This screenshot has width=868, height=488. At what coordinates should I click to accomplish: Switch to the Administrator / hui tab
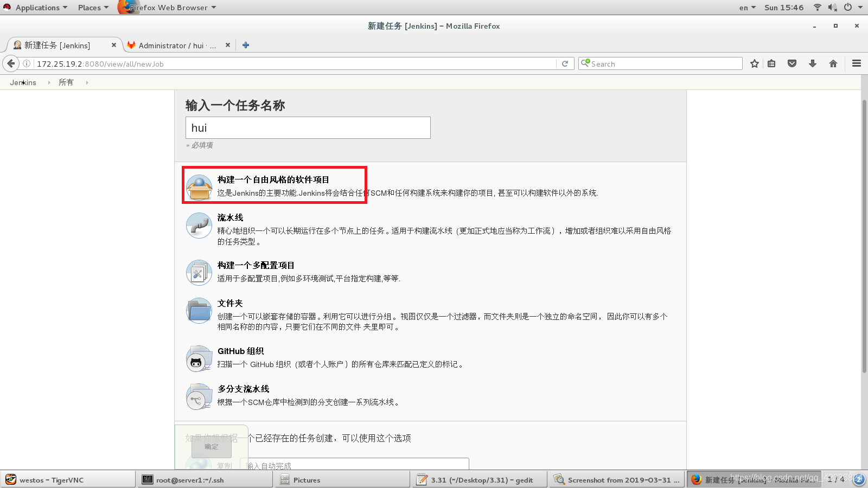click(x=178, y=46)
